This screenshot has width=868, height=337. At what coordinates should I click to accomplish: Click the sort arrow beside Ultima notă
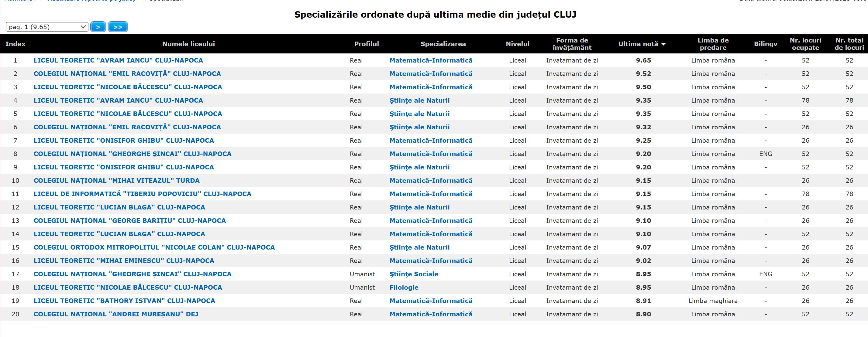663,44
